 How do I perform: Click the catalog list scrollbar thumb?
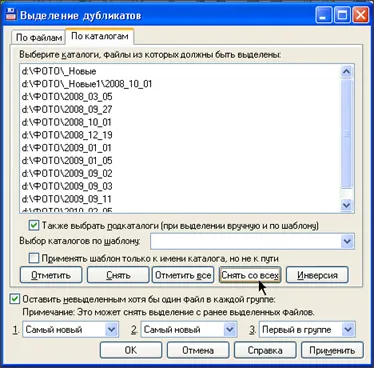point(347,133)
